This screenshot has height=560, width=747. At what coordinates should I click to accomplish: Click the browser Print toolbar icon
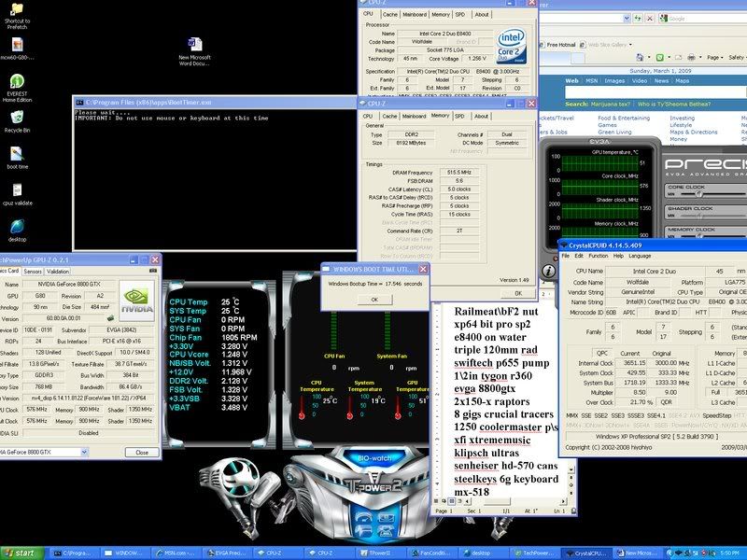coord(691,57)
